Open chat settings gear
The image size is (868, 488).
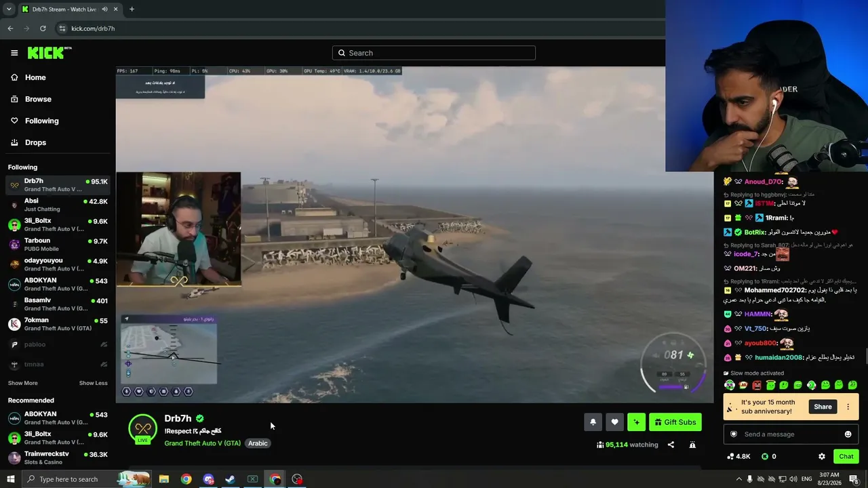click(822, 456)
